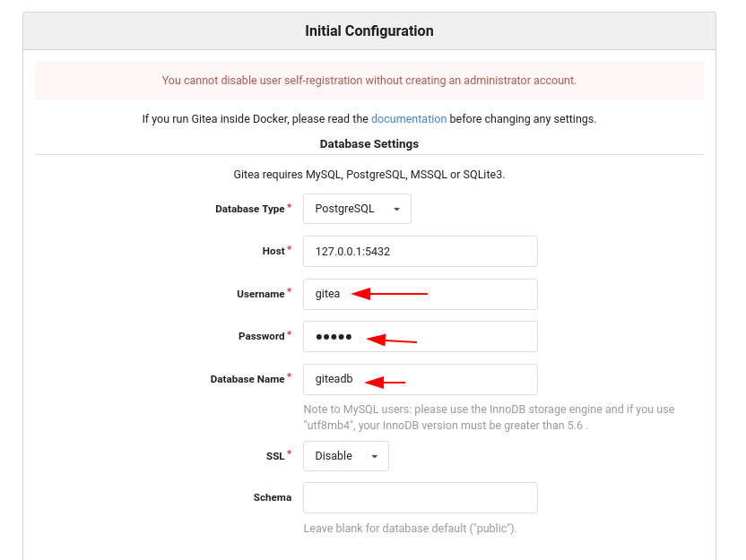Click the red arrow beside the password dots
This screenshot has height=560, width=746.
coord(392,340)
